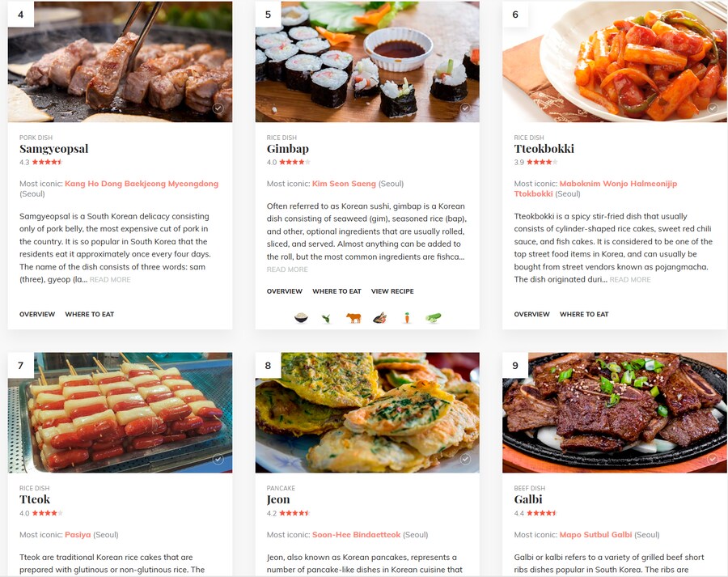Open the Tteokbokki dish photo
Viewport: 728px width, 577px height.
click(x=615, y=62)
